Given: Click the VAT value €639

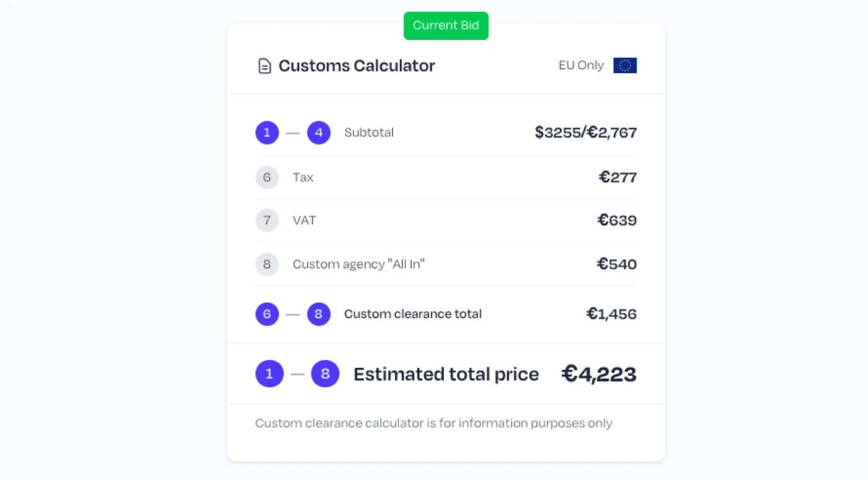Looking at the screenshot, I should click(x=618, y=220).
